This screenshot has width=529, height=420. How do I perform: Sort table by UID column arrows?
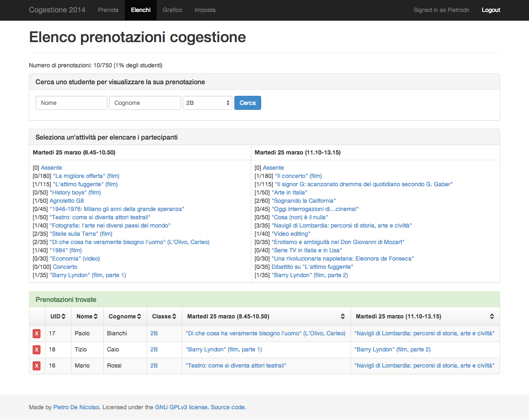(x=63, y=316)
